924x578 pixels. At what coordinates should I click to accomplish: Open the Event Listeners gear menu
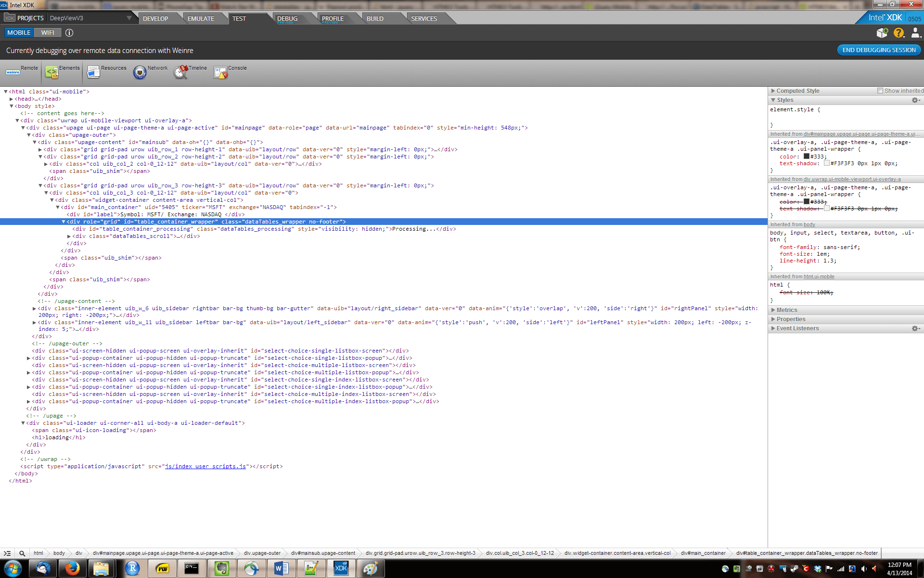pos(915,328)
